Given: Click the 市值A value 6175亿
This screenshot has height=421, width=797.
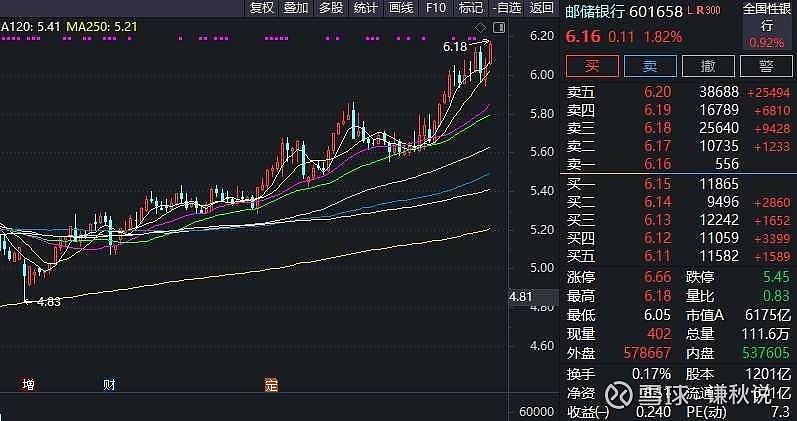Looking at the screenshot, I should click(768, 315).
